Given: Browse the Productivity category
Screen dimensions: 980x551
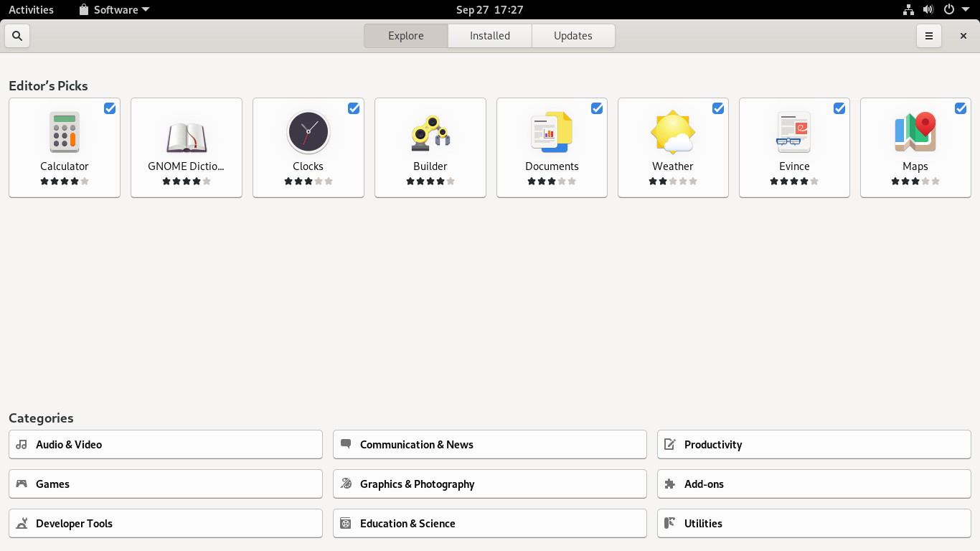Looking at the screenshot, I should coord(814,445).
